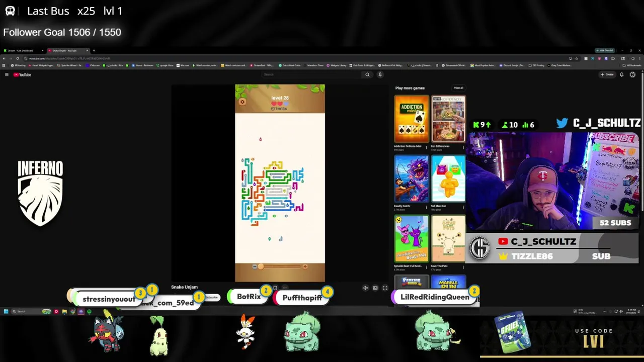Open Save The Pets game thumbnail
This screenshot has width=644, height=362.
(448, 239)
